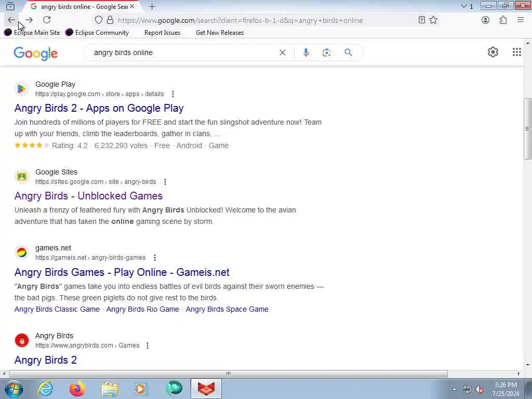Click the address bar URL

pos(240,20)
